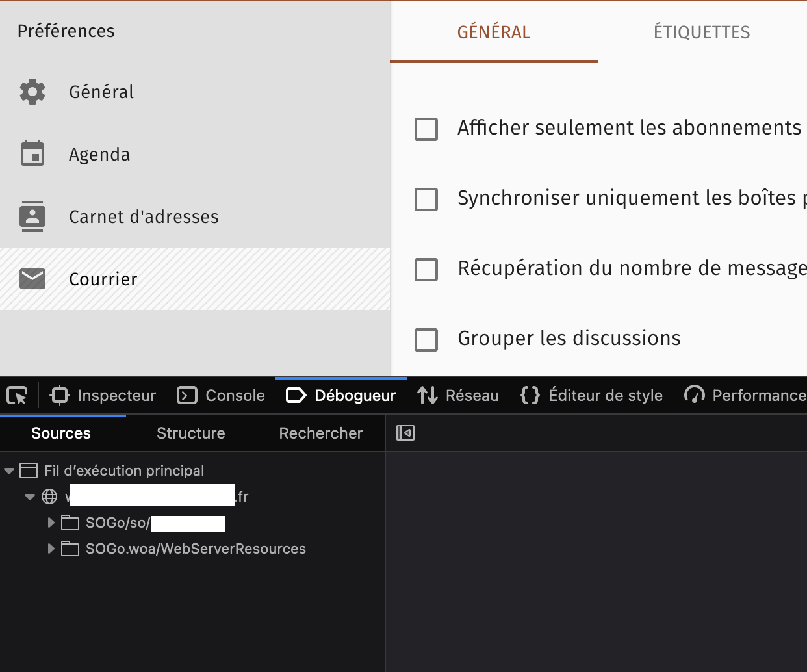Check the Synchroniser uniquement les boîtes option

tap(426, 200)
